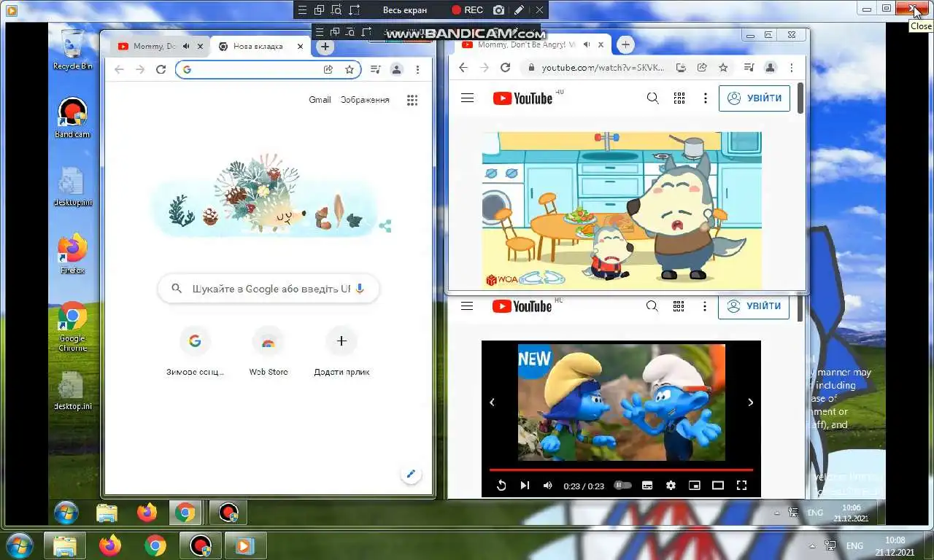Mute the Smurfs video player volume
The width and height of the screenshot is (934, 560).
(x=548, y=486)
